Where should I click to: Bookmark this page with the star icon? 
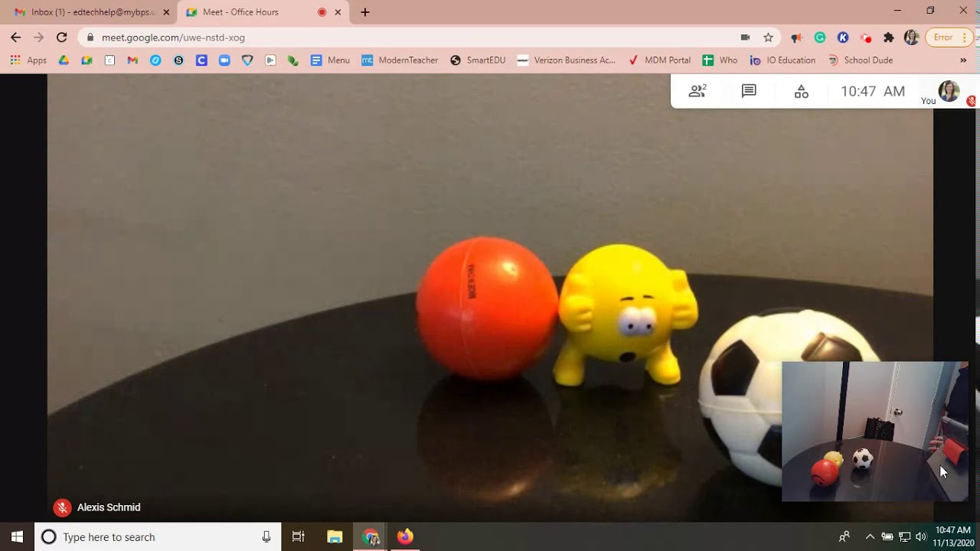768,37
